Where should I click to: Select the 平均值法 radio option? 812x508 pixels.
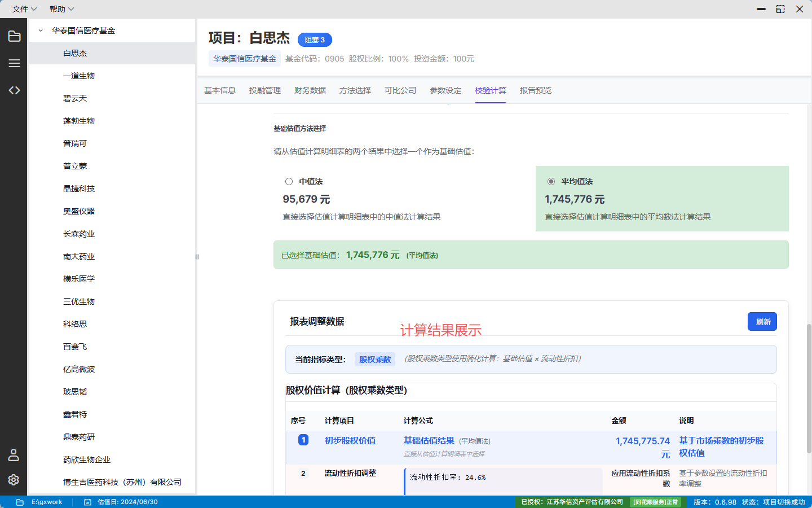(551, 181)
